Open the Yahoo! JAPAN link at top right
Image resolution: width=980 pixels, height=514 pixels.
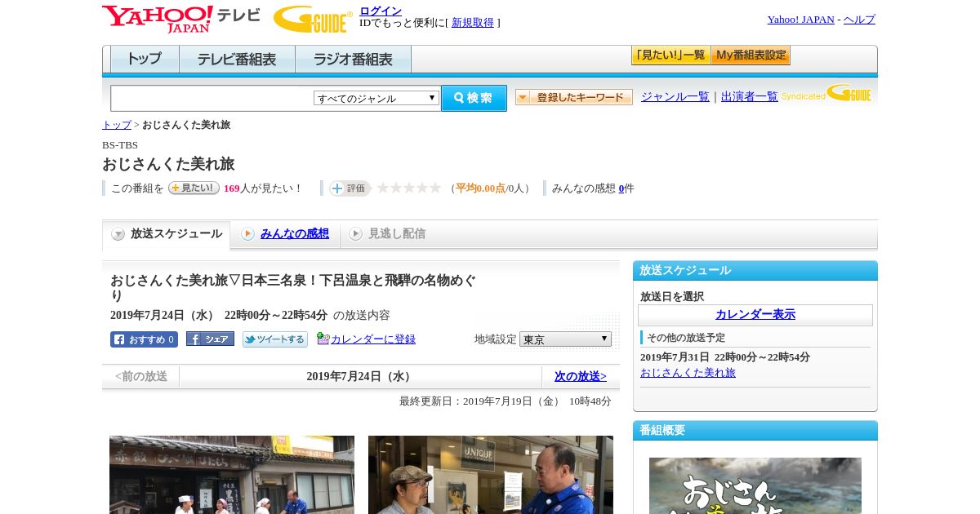coord(801,20)
